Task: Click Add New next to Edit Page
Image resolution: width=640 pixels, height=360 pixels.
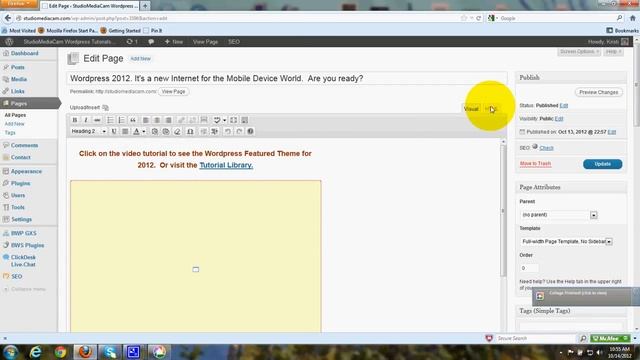Action: point(140,59)
